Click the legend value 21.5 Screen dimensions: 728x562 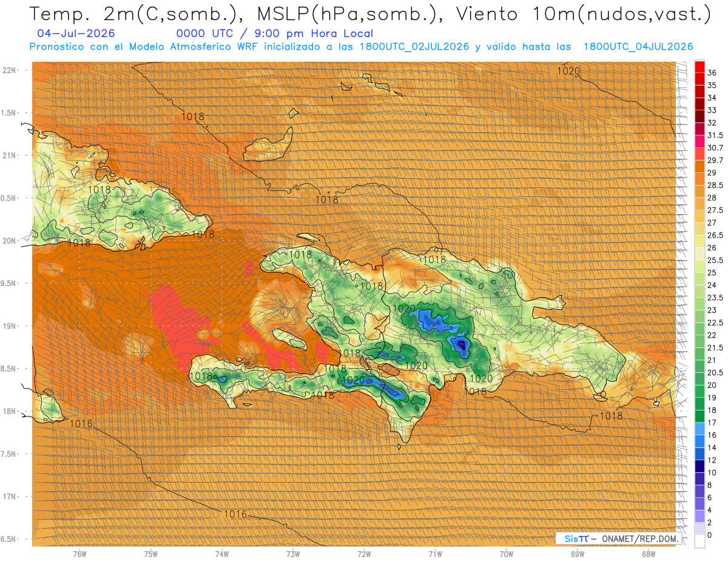coord(715,347)
